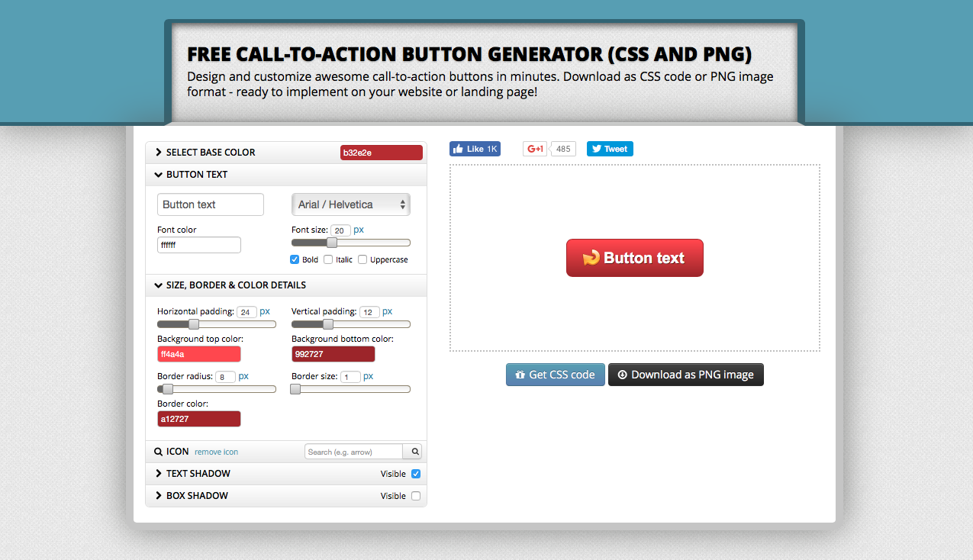Click the Button text input field
Screen dimensions: 973x560
210,204
